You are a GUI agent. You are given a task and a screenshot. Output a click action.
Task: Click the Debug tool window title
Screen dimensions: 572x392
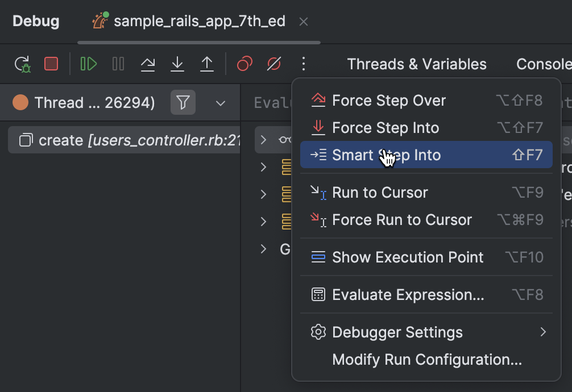(x=36, y=21)
